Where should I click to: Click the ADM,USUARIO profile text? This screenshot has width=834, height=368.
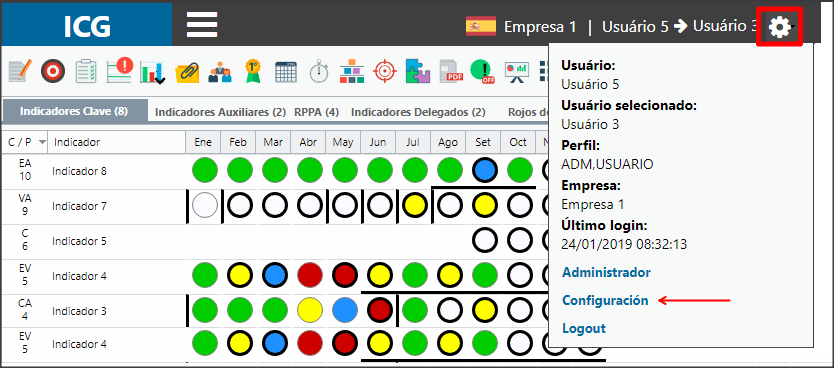point(607,164)
